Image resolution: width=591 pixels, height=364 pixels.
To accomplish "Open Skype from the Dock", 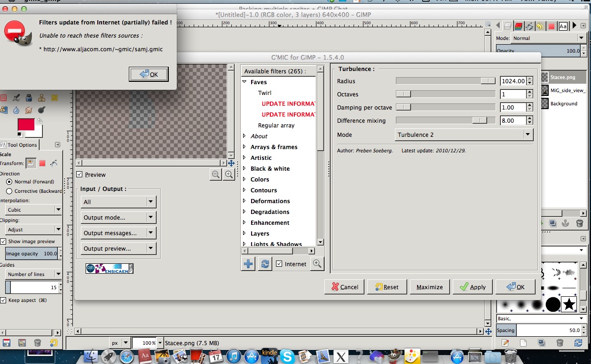I will [x=287, y=356].
